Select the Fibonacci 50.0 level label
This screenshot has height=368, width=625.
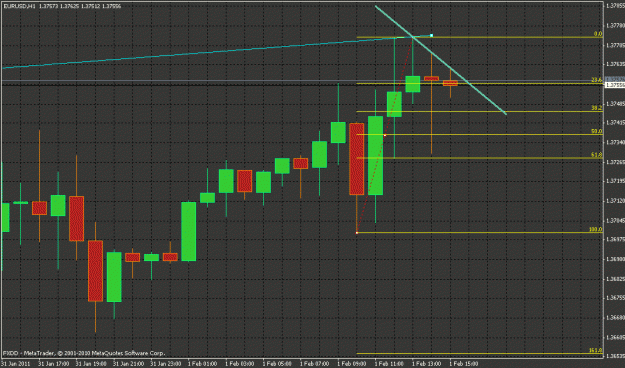coord(596,131)
